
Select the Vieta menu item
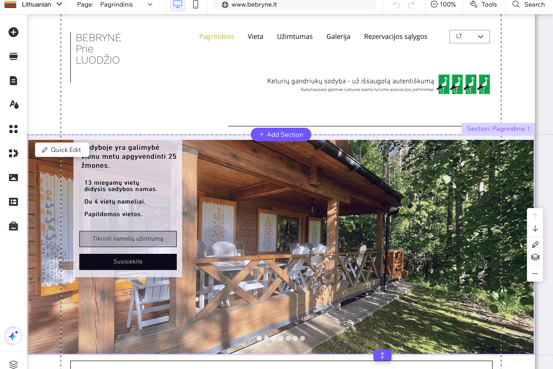(255, 37)
